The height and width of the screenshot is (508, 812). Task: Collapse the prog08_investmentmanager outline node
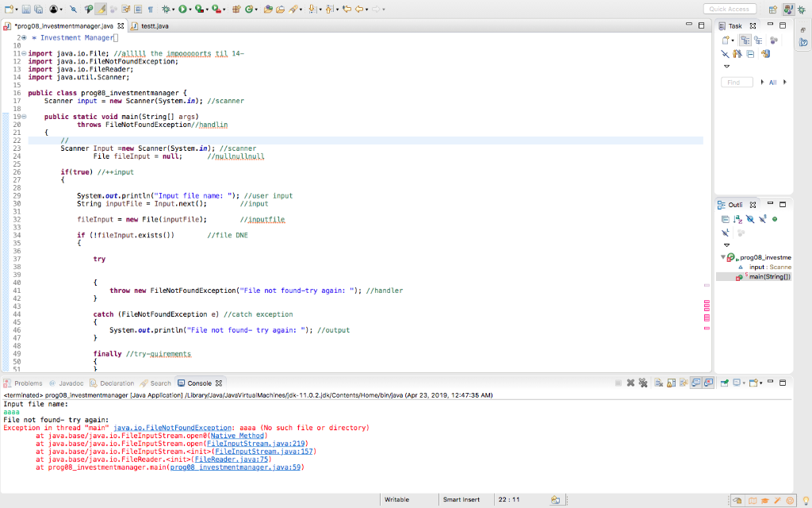(x=723, y=257)
